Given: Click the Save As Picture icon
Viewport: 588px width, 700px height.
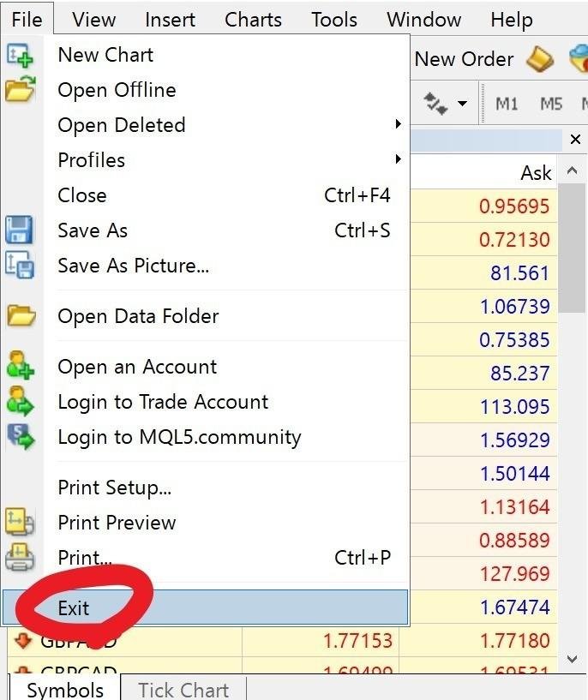Looking at the screenshot, I should (20, 265).
